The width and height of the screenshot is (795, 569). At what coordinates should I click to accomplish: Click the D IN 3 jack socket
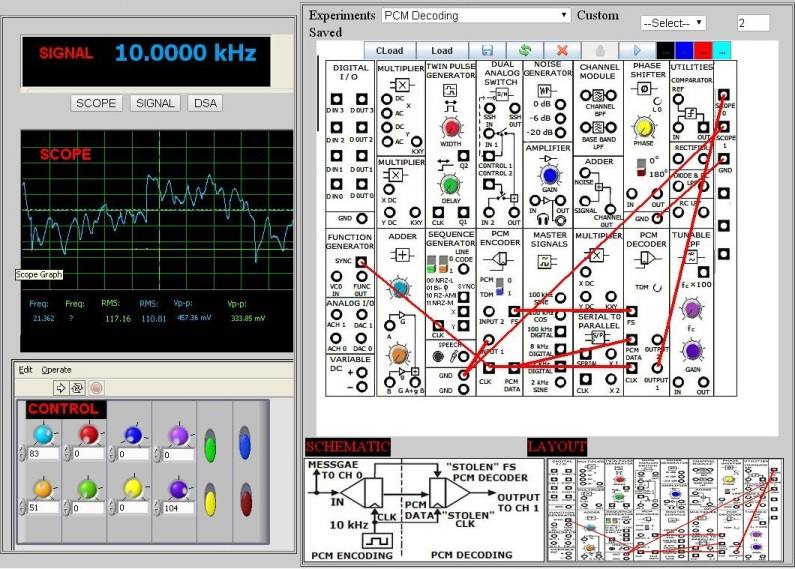click(x=336, y=99)
